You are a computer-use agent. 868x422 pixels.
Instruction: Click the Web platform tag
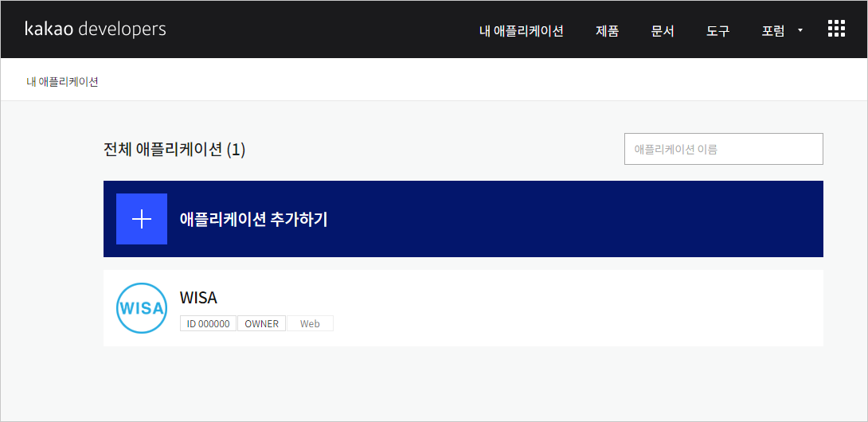310,323
